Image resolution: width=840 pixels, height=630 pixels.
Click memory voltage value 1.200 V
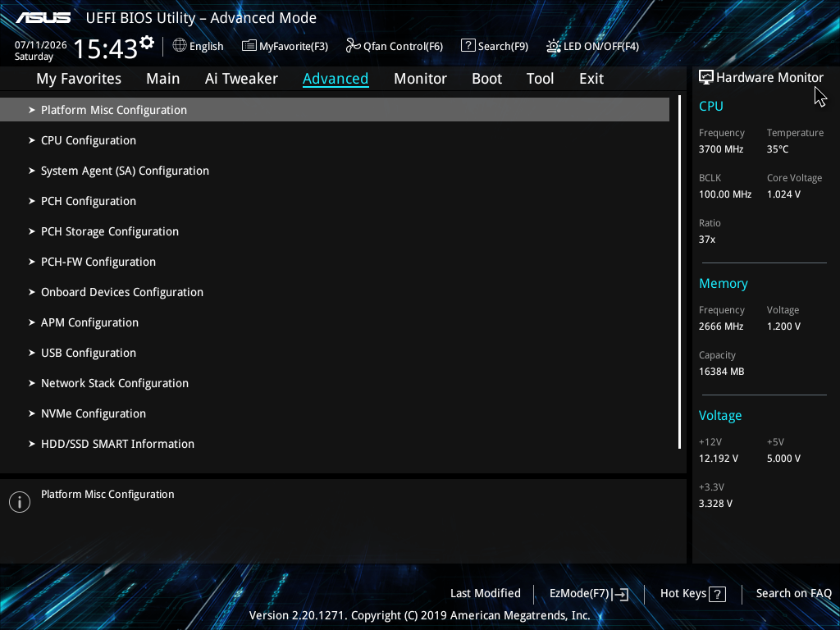pyautogui.click(x=783, y=326)
